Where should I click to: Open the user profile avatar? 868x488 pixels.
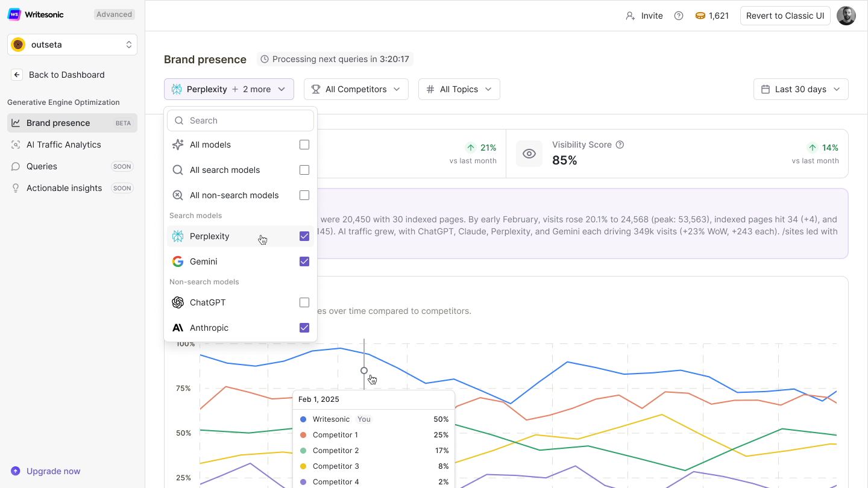846,16
